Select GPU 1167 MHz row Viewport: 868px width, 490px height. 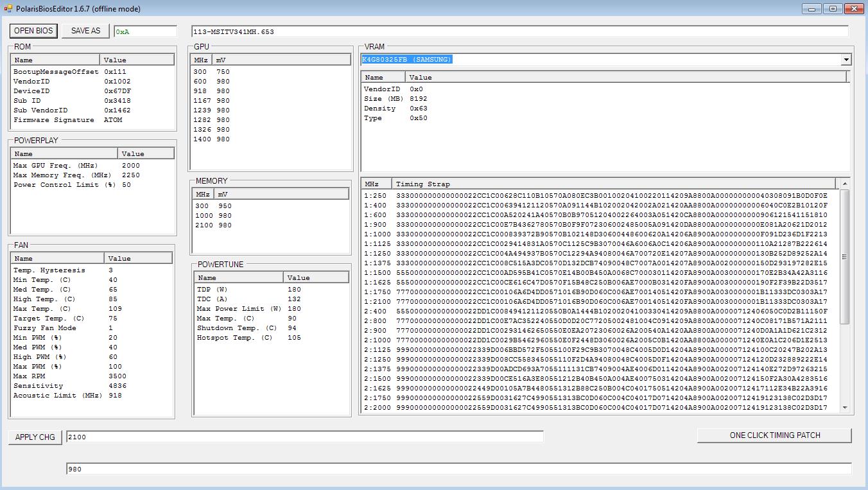coord(271,101)
